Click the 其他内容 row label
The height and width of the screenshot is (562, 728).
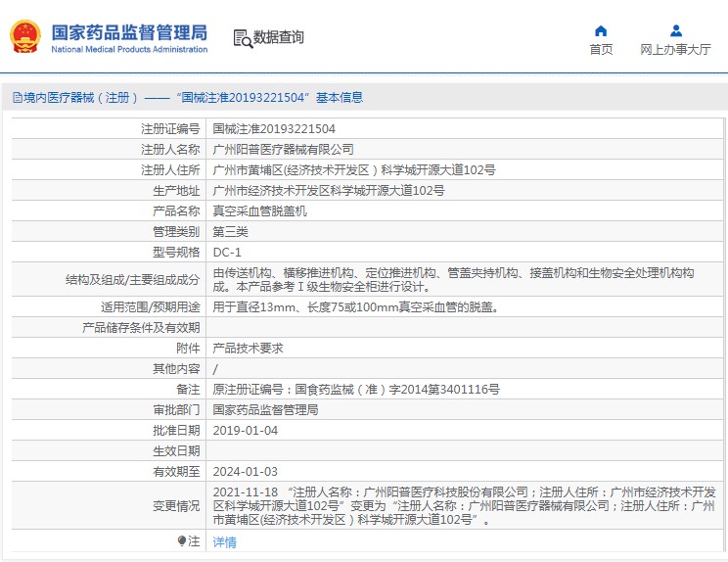(x=176, y=369)
